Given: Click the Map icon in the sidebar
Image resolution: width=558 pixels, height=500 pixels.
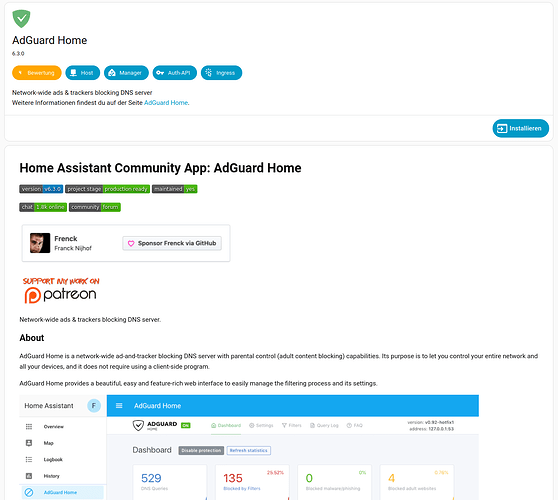Looking at the screenshot, I should click(x=29, y=443).
